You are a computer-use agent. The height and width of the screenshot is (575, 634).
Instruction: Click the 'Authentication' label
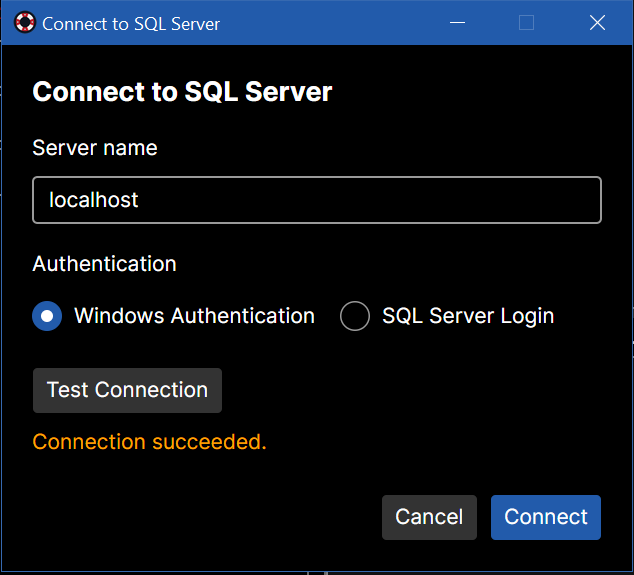point(104,264)
